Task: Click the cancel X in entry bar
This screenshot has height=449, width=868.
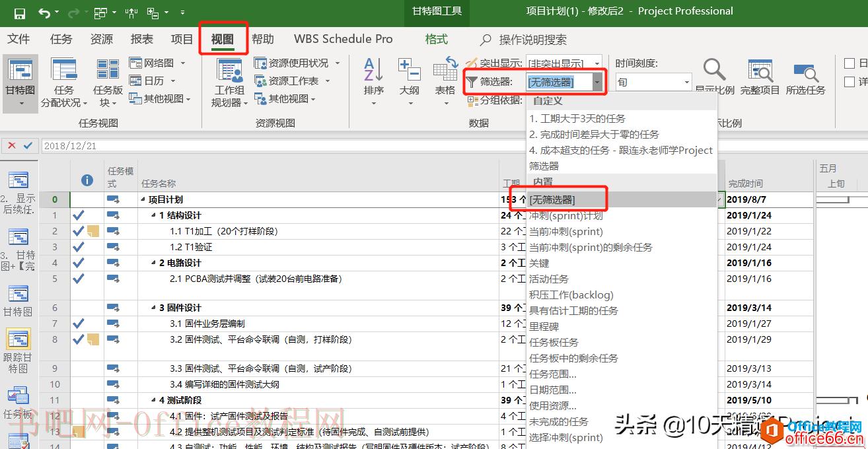Action: coord(12,146)
